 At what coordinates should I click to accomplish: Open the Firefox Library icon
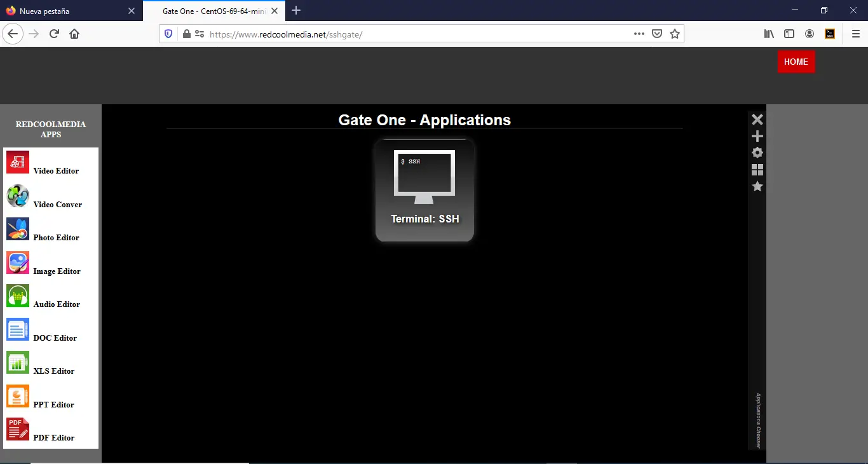[x=769, y=34]
